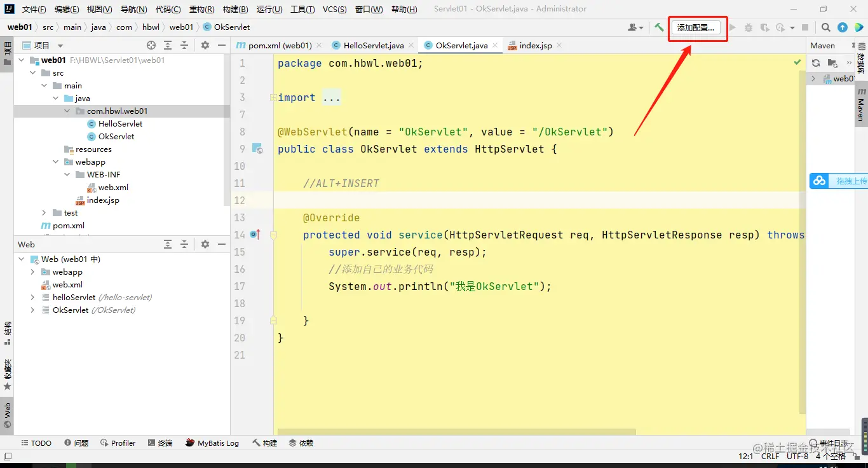
Task: Collapse all in the project panel
Action: [x=184, y=45]
